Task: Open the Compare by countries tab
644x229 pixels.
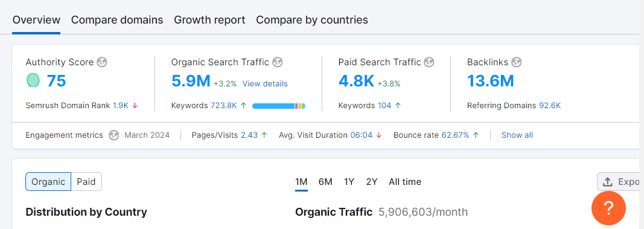Action: tap(312, 20)
